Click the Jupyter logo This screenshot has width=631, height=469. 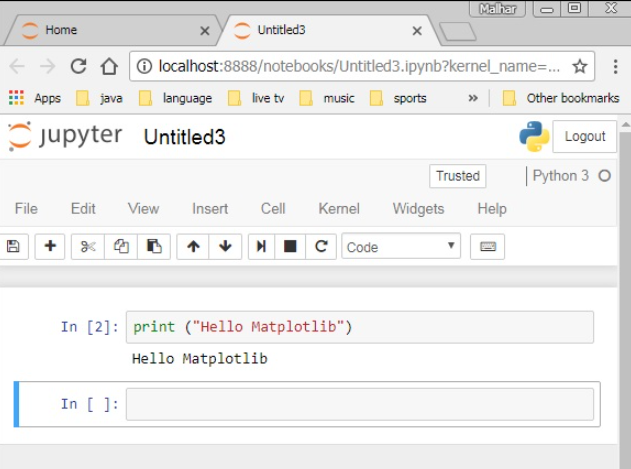[64, 136]
